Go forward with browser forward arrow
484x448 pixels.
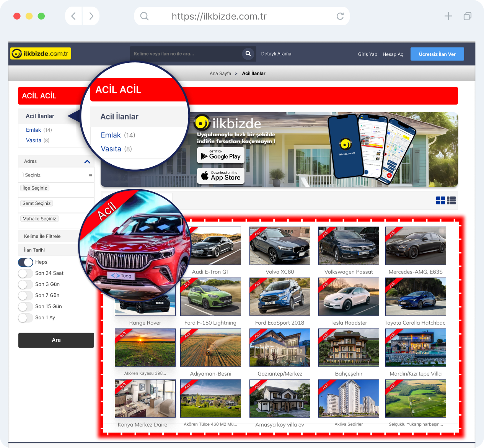click(x=91, y=16)
